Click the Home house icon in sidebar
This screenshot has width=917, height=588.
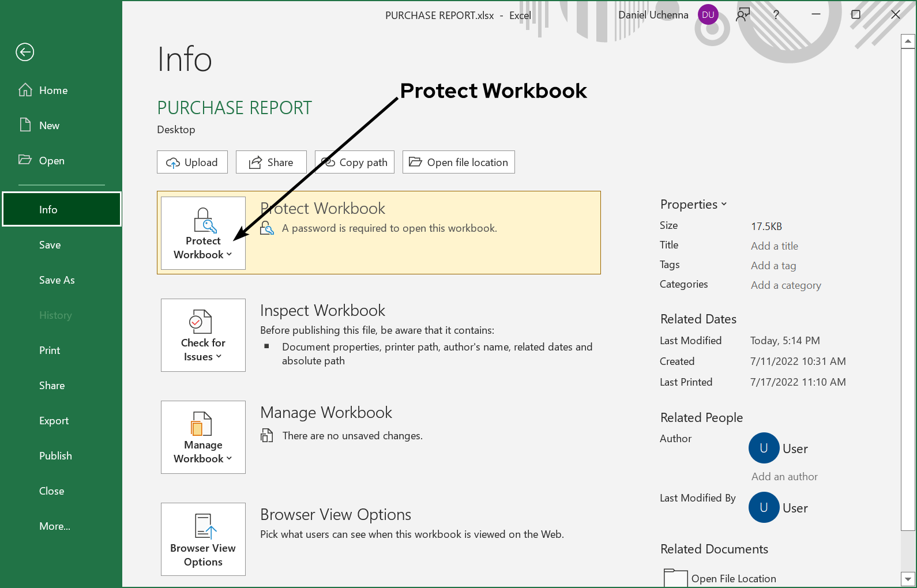click(x=25, y=89)
